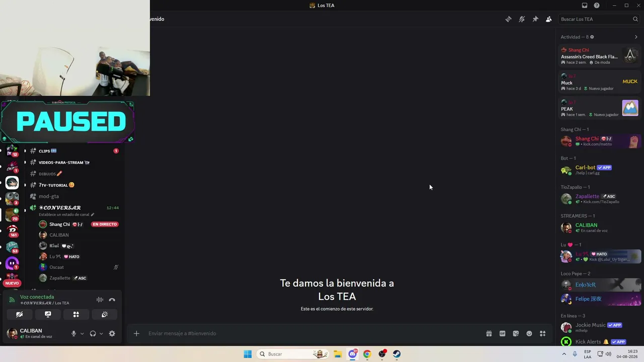
Task: Click the NUEVO unread indicator
Action: [12, 283]
